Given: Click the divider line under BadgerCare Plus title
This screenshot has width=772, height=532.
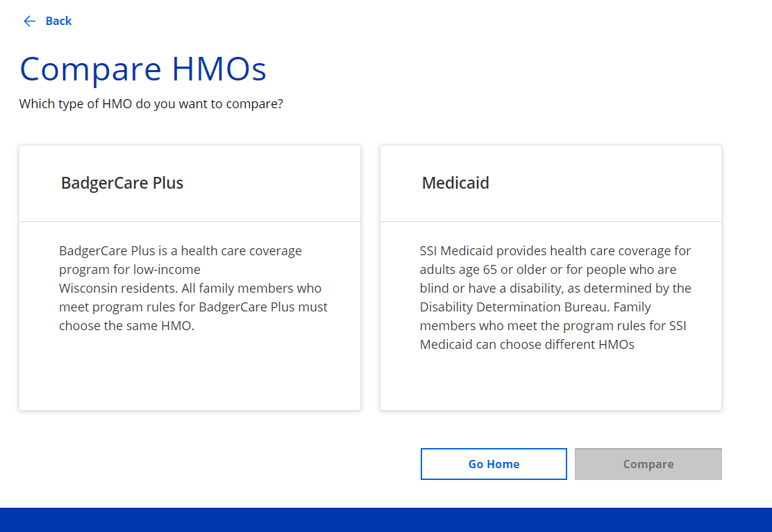Looking at the screenshot, I should click(x=190, y=222).
